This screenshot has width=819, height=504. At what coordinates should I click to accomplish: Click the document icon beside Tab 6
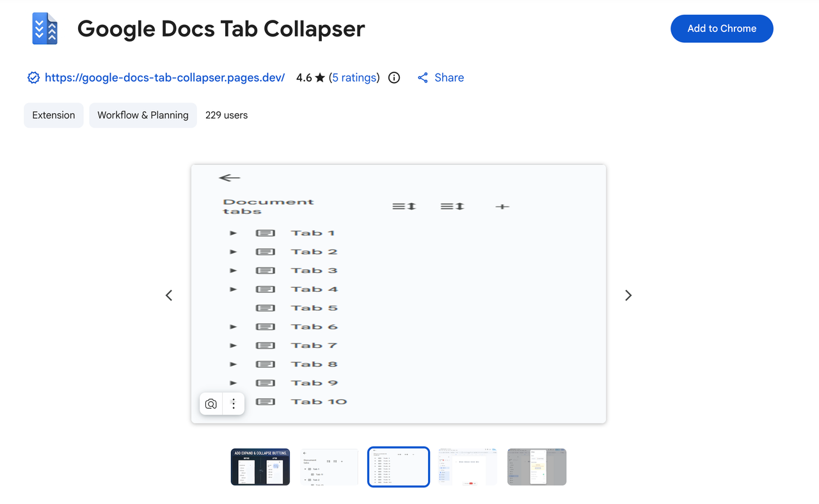(266, 327)
